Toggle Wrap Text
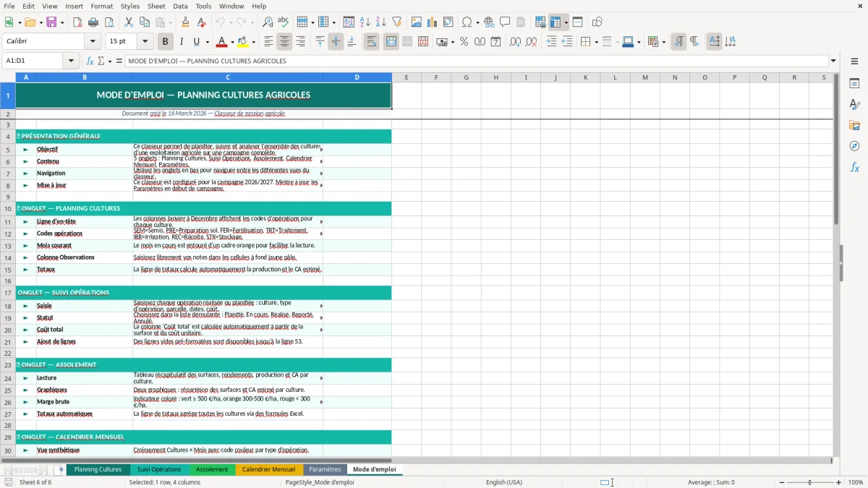Image resolution: width=868 pixels, height=488 pixels. 371,42
